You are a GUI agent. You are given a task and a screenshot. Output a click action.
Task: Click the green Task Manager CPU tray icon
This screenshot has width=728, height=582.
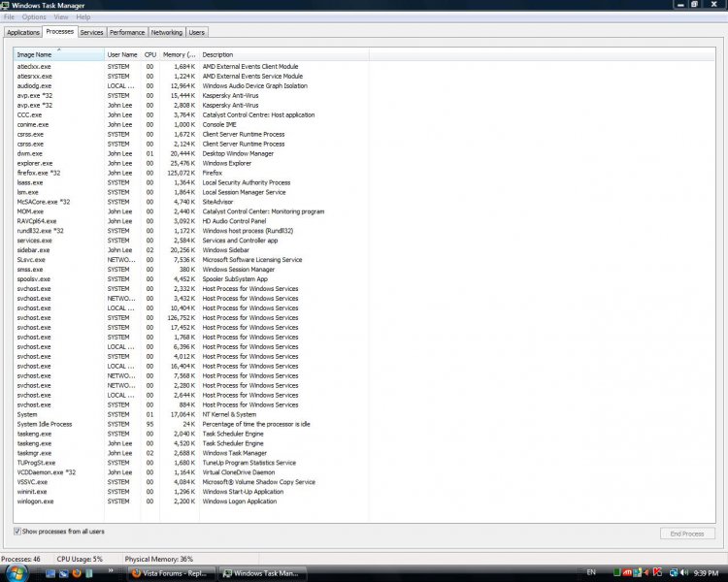click(x=616, y=572)
